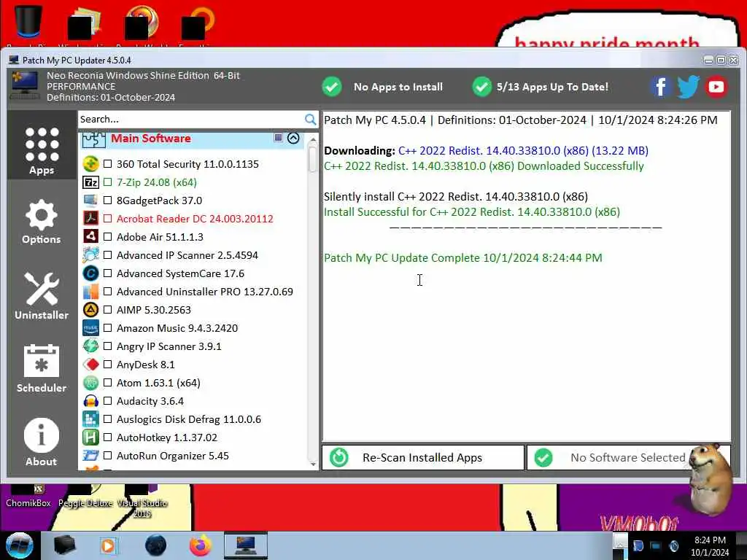Click the AIMP app icon
Viewport: 747px width, 560px height.
90,309
